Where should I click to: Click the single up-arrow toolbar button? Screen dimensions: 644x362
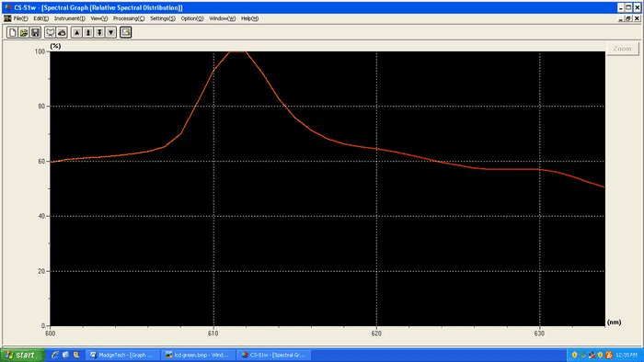tap(76, 32)
